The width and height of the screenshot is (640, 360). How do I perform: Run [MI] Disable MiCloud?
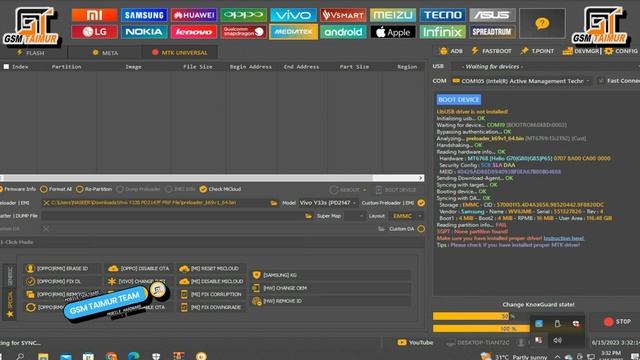(x=211, y=282)
